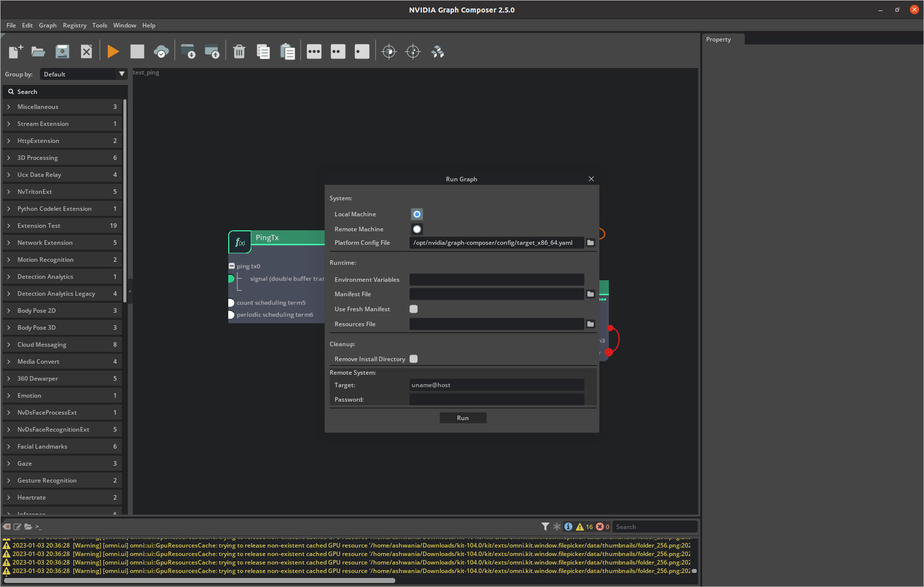Screen dimensions: 924x587
Task: Expand the Heartrate group
Action: tap(62, 498)
